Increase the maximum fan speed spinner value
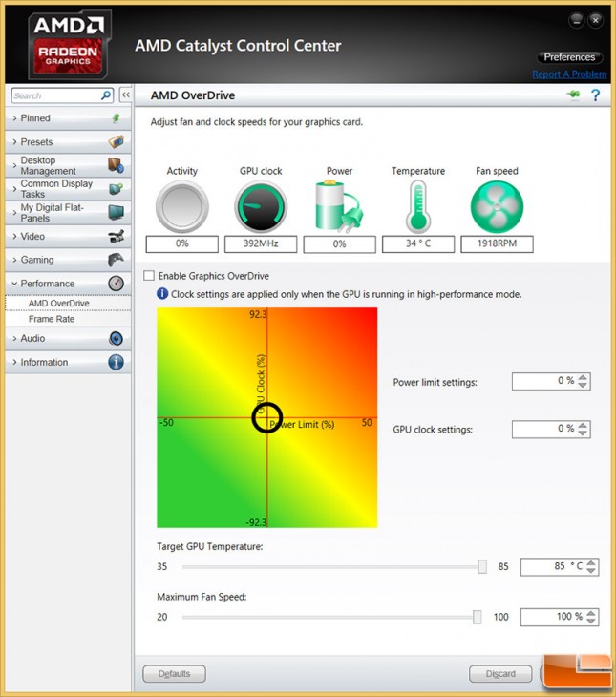Screen dimensions: 616x697 (591, 613)
